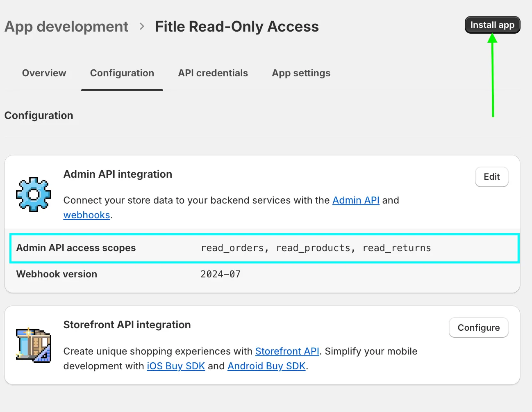Open the Admin API documentation link
Image resolution: width=532 pixels, height=412 pixels.
pos(356,200)
